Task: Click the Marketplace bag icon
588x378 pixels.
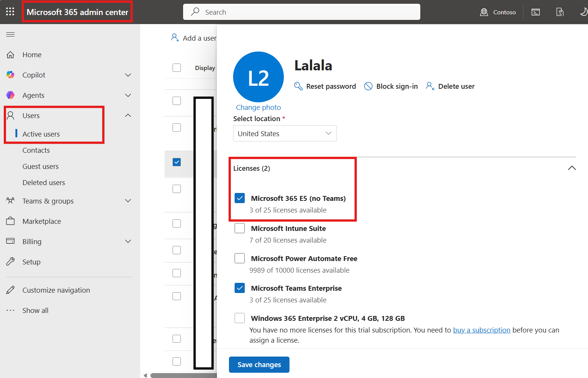Action: click(11, 221)
